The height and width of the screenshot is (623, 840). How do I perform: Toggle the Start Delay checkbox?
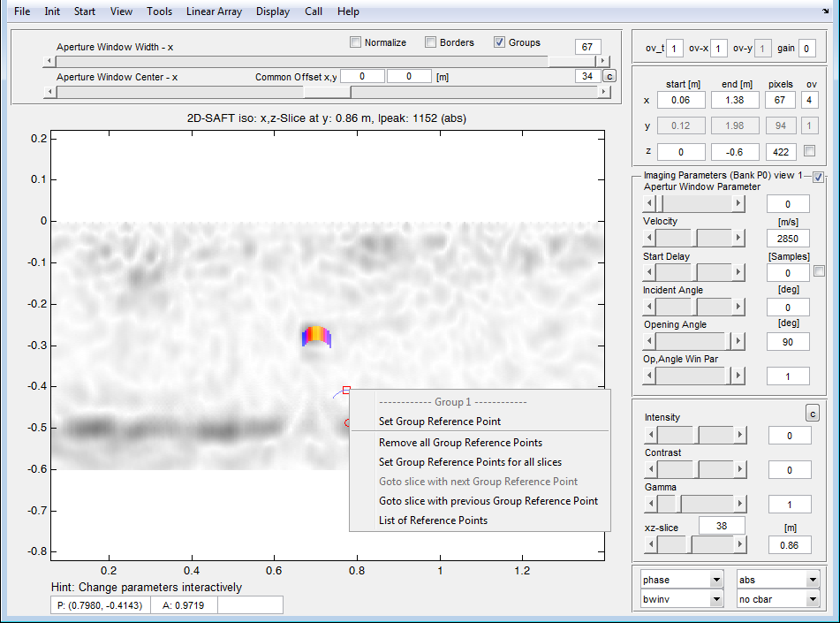(819, 271)
